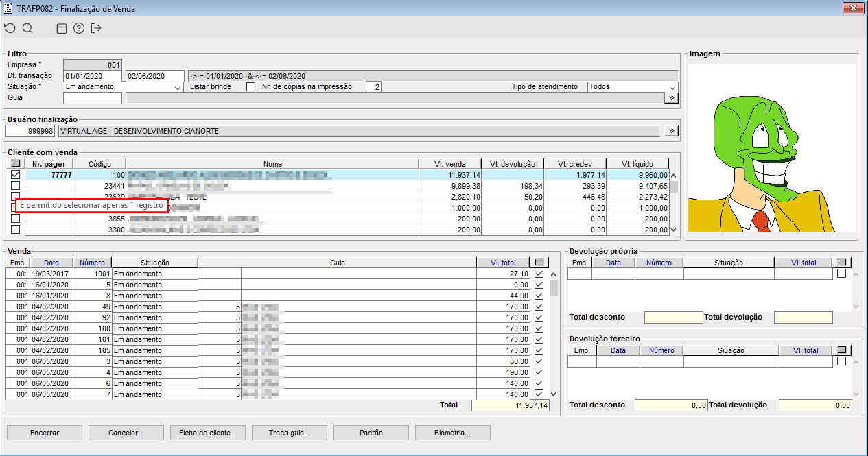Open the Situação dropdown
This screenshot has height=456, width=868.
coord(178,87)
